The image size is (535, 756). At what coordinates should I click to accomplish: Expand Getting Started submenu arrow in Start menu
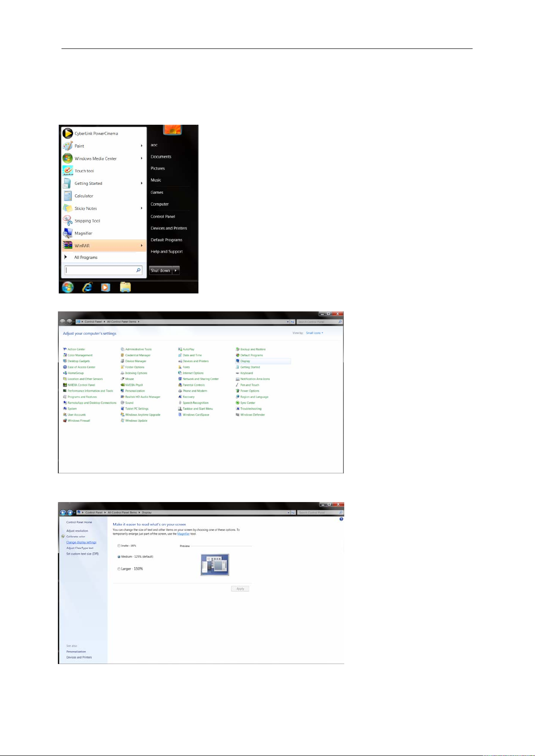(x=141, y=184)
